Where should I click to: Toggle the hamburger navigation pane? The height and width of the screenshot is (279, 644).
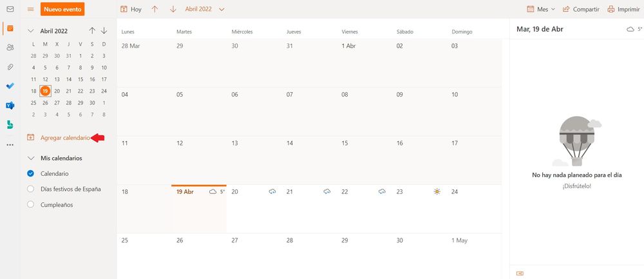point(30,10)
